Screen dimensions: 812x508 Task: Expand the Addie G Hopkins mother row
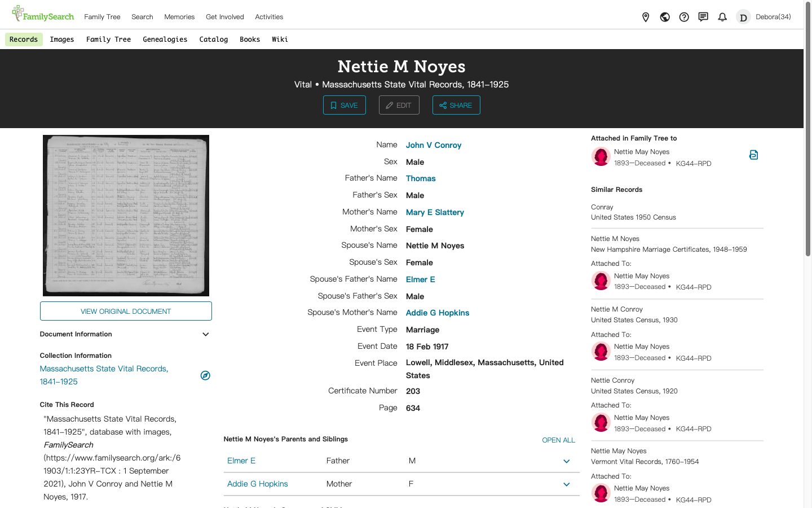[566, 484]
